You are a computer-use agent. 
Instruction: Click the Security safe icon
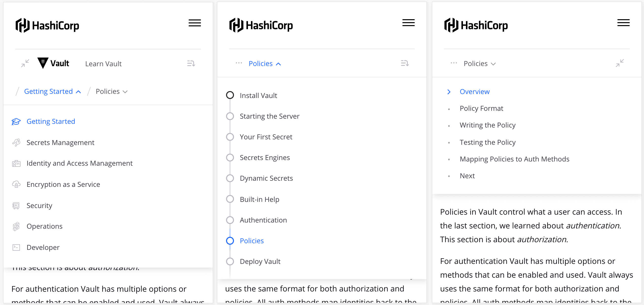click(16, 206)
